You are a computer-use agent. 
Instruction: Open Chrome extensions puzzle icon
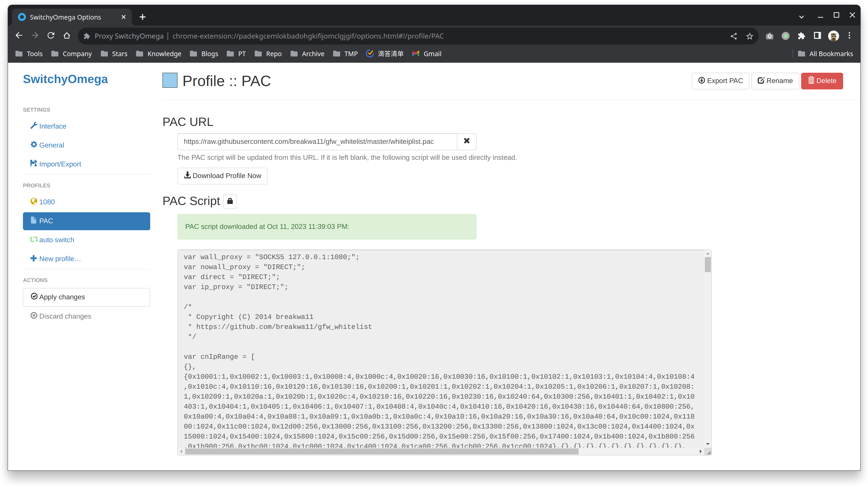click(x=801, y=36)
